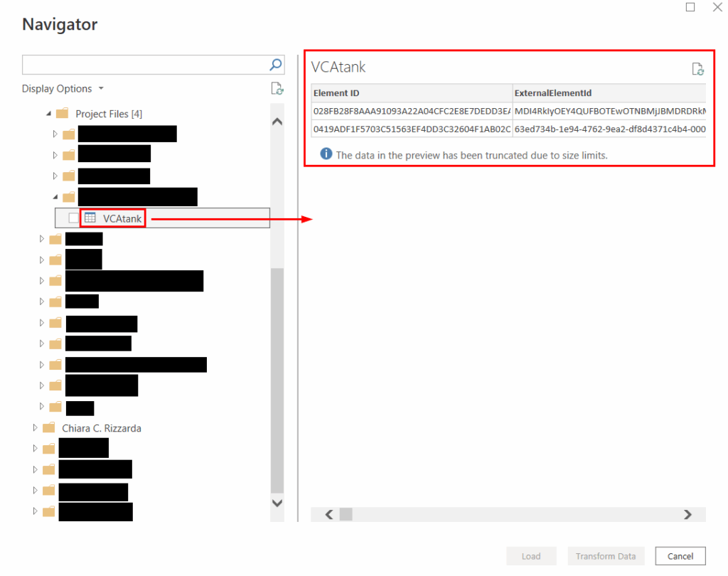728x576 pixels.
Task: Click the Transform Data button
Action: 605,556
